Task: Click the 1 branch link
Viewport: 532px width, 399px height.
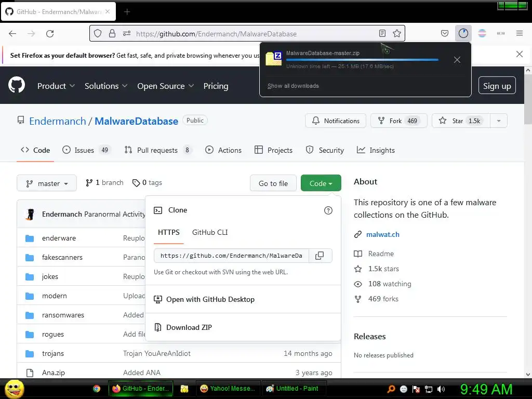Action: [104, 182]
